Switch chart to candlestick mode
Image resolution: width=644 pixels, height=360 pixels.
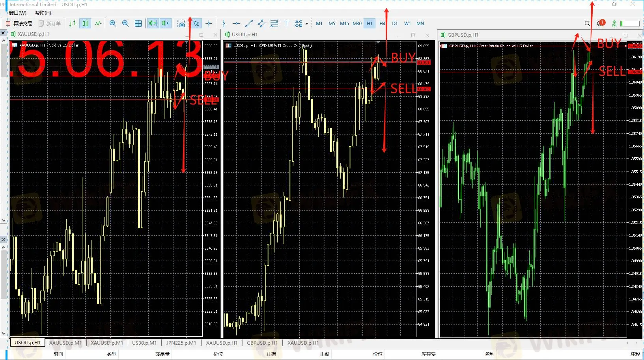point(85,24)
